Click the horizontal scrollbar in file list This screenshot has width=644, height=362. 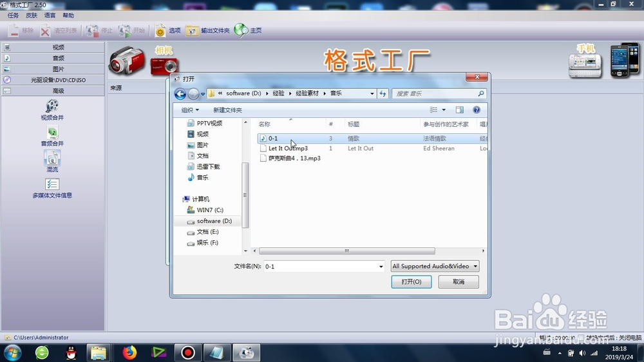click(x=347, y=251)
